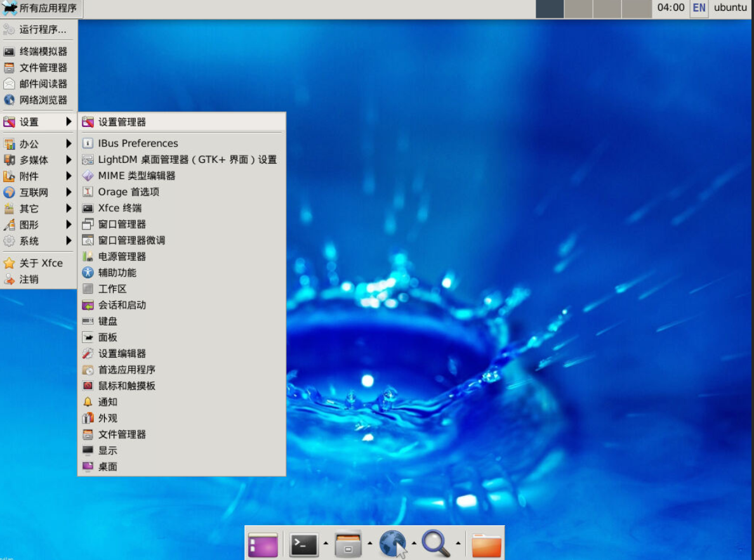754x560 pixels.
Task: Open the orange folder launcher in the dock
Action: point(486,544)
